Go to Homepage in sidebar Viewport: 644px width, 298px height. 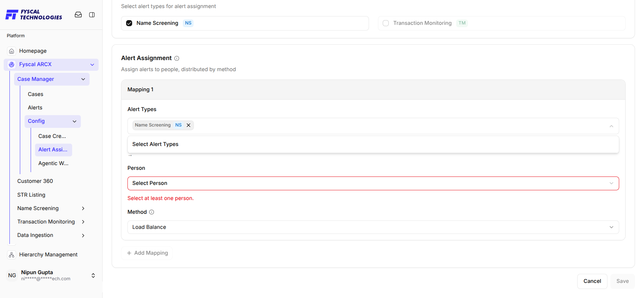[x=33, y=51]
